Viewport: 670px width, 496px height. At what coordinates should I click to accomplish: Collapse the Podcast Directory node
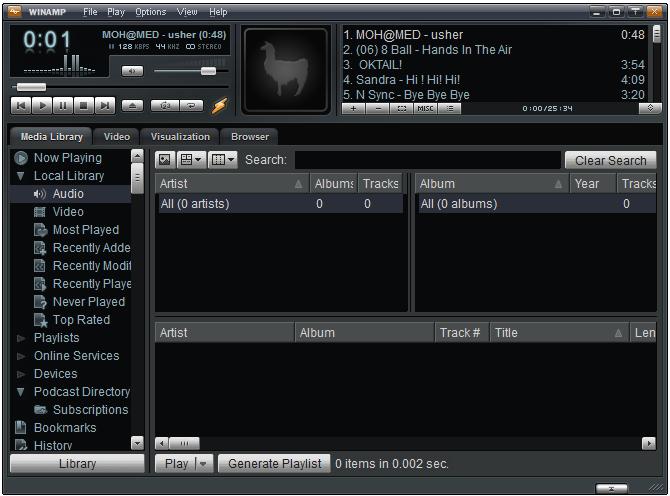(20, 391)
